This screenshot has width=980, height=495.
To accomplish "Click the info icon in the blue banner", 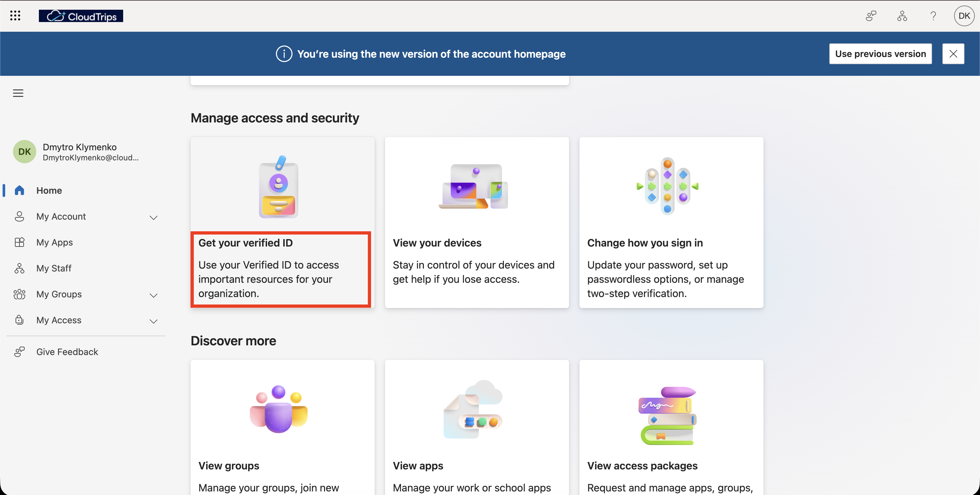I will click(x=284, y=54).
